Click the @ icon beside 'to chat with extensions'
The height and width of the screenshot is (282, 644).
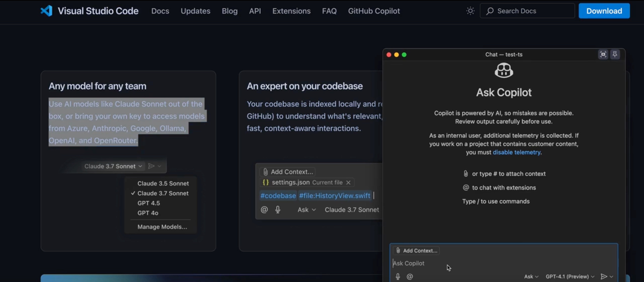(466, 187)
